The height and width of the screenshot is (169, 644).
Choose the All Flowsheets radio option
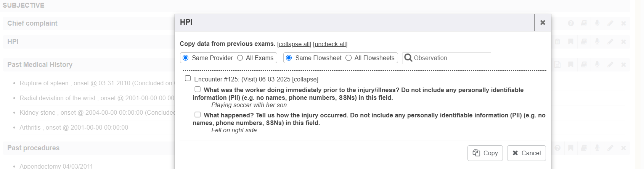348,58
